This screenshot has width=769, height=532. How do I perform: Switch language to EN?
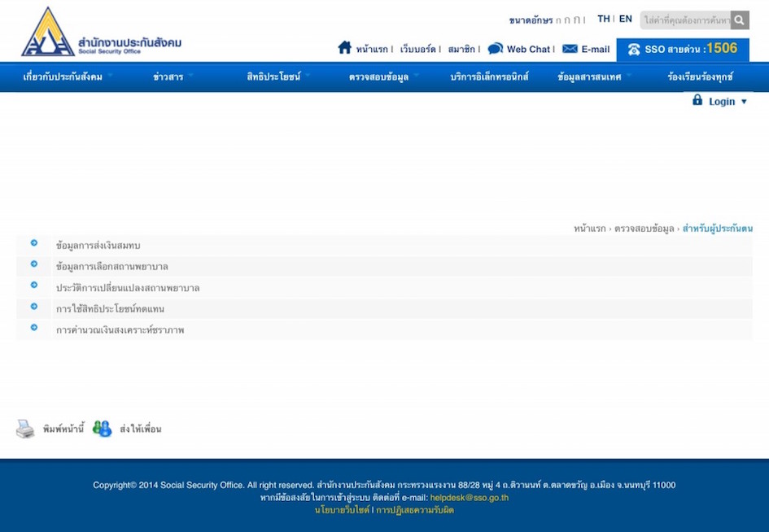(x=625, y=19)
